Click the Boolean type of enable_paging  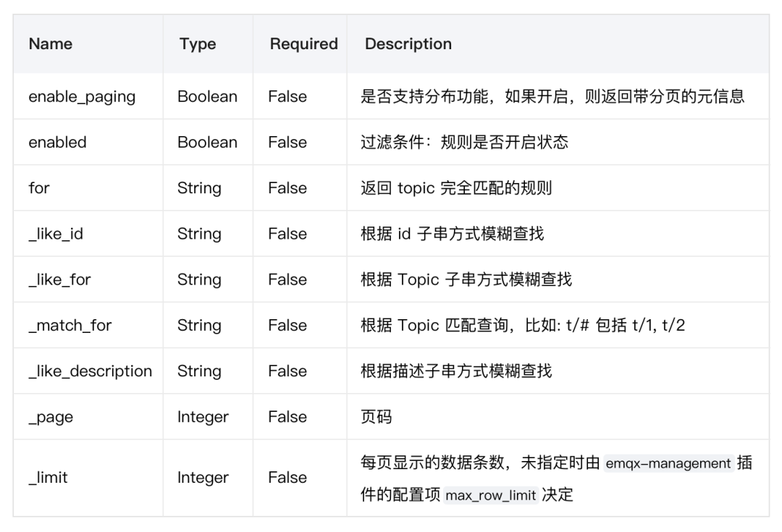[207, 97]
